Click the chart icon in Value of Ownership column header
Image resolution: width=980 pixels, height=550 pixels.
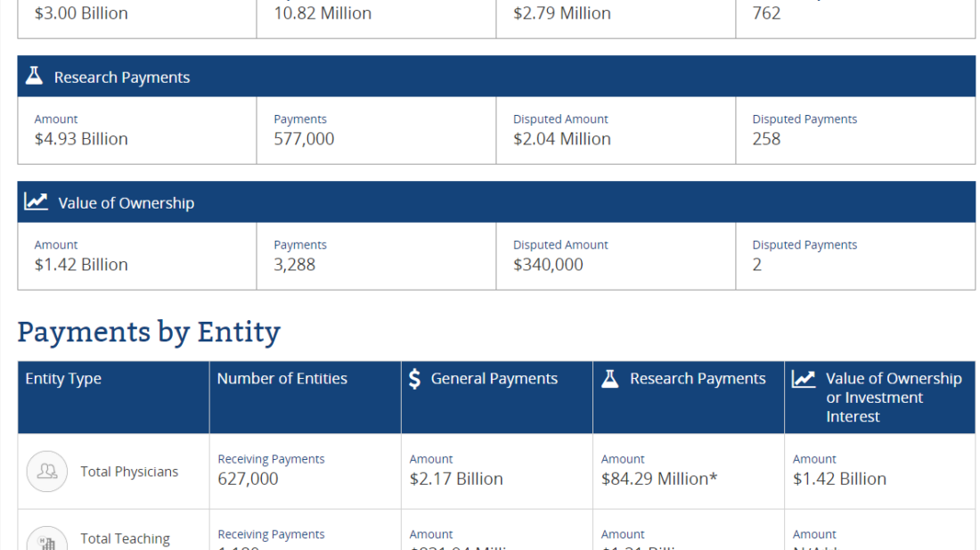[x=804, y=378]
